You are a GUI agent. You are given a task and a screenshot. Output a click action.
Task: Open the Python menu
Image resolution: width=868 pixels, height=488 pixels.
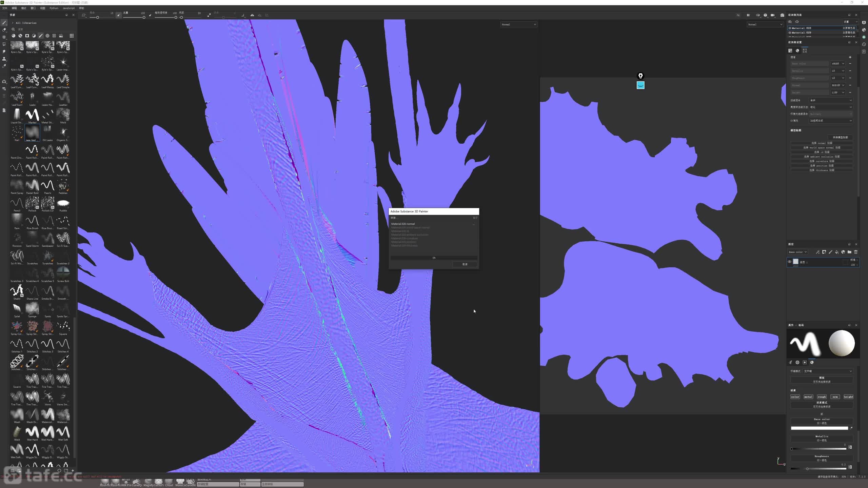point(54,8)
